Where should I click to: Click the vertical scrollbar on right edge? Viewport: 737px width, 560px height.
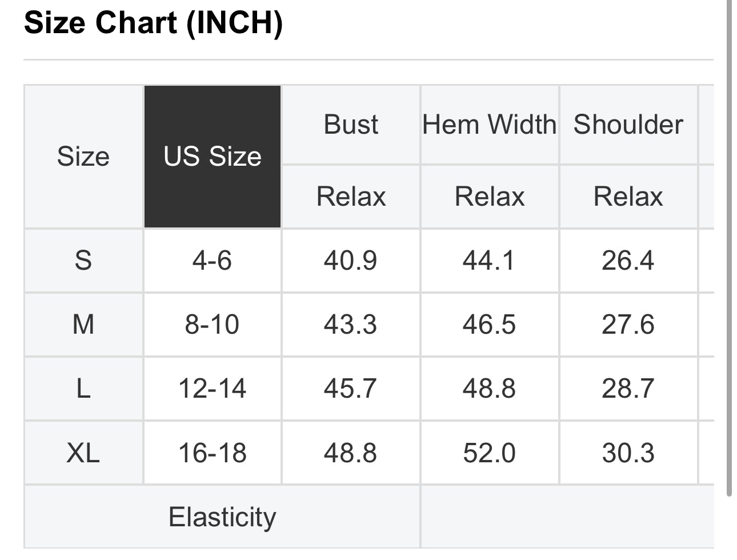click(x=729, y=246)
